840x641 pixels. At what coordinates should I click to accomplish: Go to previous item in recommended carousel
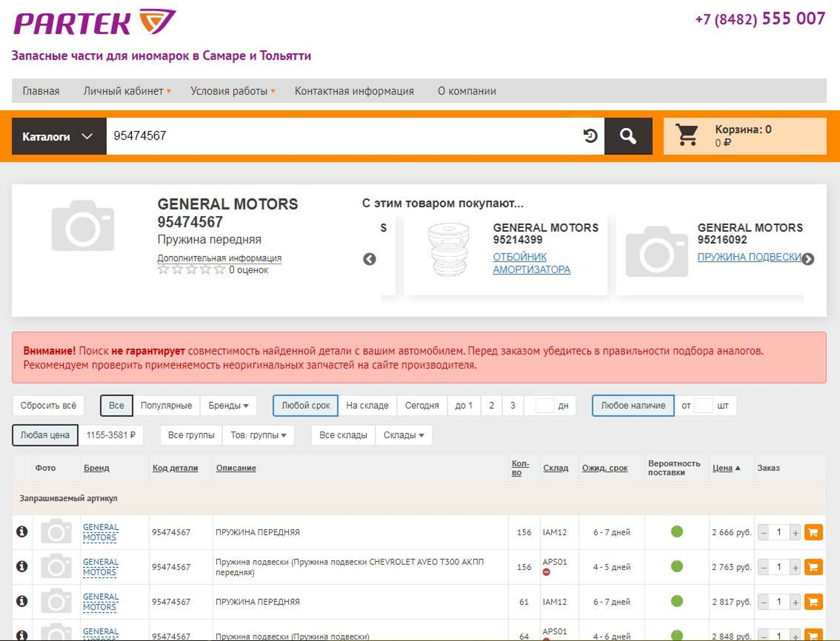tap(370, 259)
